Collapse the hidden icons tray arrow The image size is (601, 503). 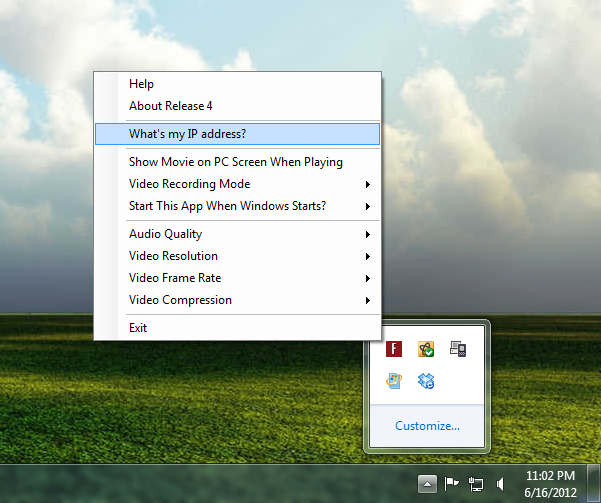pyautogui.click(x=427, y=484)
